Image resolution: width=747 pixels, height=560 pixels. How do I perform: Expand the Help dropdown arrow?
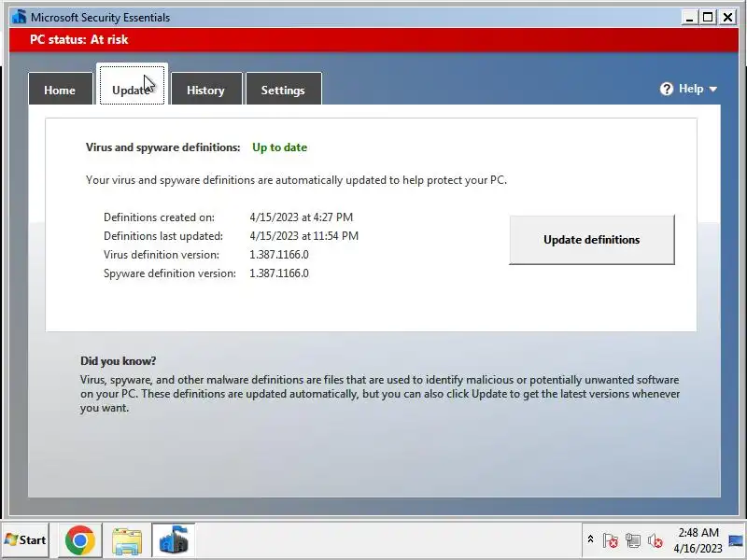click(x=713, y=89)
